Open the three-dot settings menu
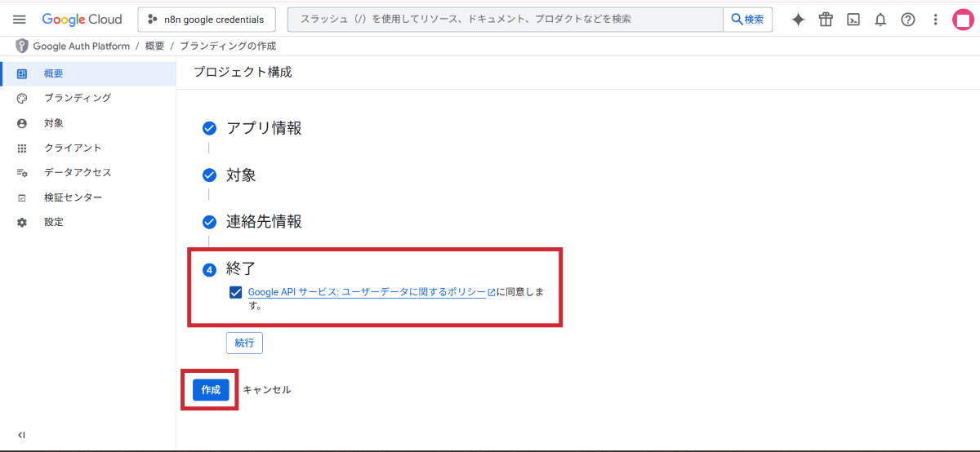 point(935,20)
